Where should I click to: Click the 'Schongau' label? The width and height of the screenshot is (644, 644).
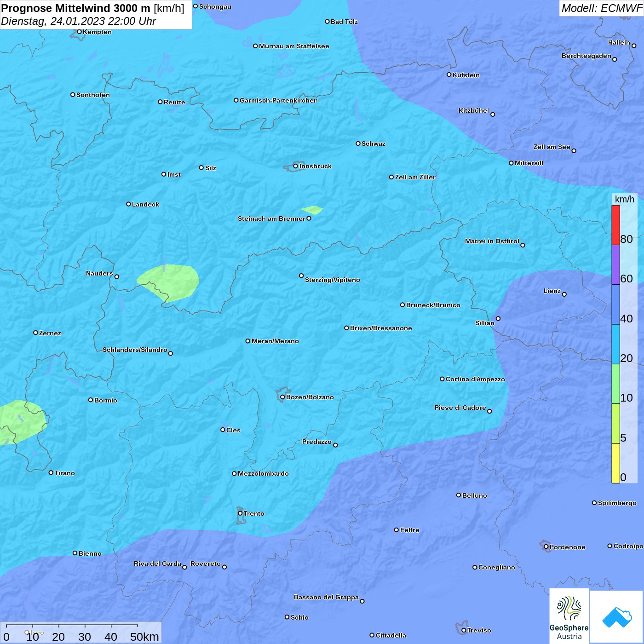click(x=215, y=6)
